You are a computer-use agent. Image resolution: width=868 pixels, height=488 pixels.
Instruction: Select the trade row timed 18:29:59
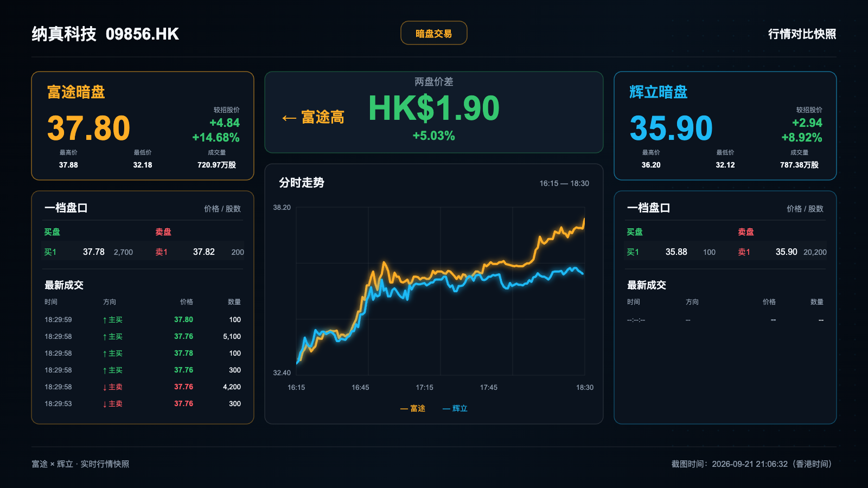(143, 320)
